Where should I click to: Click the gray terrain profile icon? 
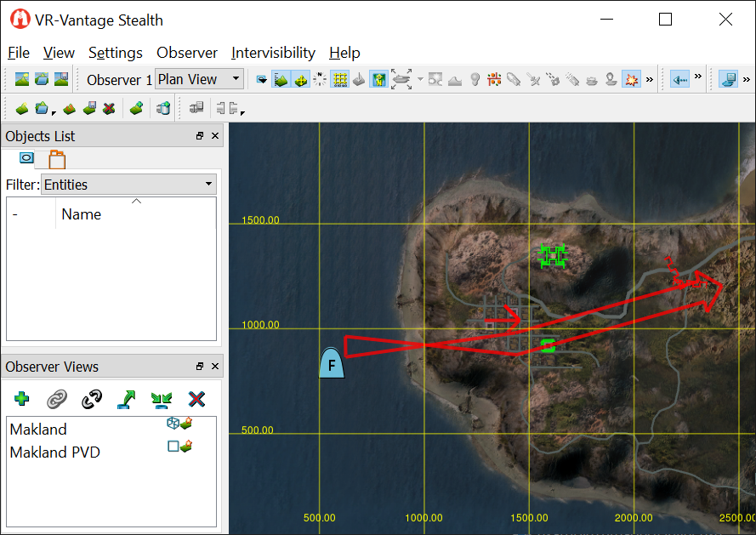coord(455,80)
